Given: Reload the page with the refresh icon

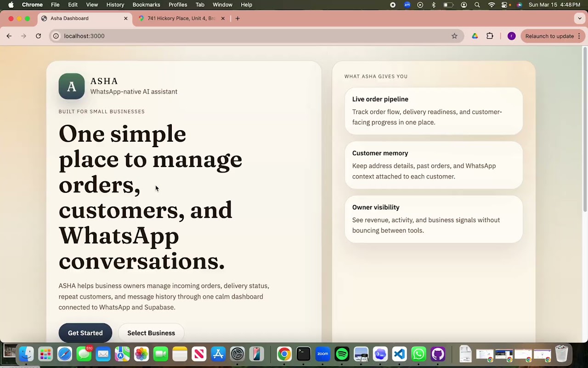Looking at the screenshot, I should coord(39,36).
